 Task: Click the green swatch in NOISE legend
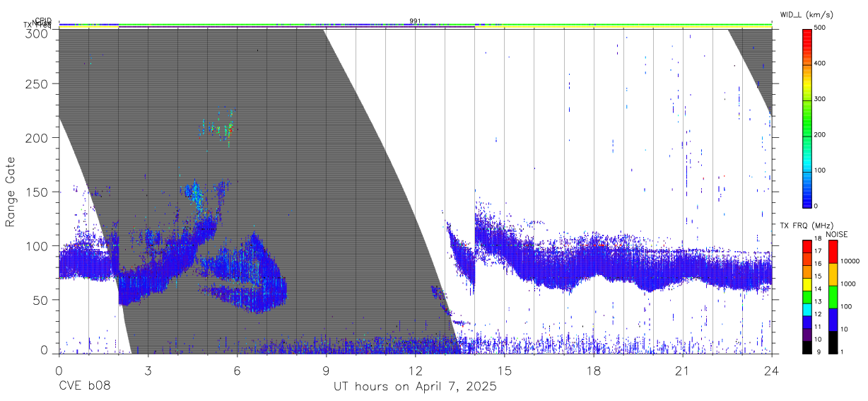pos(833,296)
